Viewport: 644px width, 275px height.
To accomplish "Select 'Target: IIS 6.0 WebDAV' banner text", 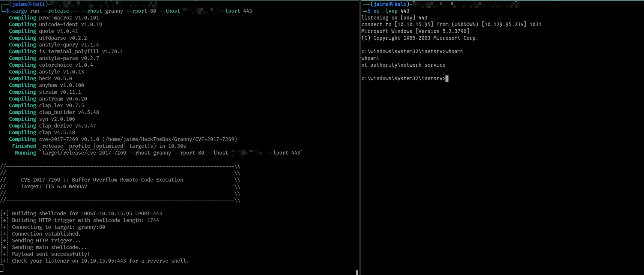I will pyautogui.click(x=54, y=186).
